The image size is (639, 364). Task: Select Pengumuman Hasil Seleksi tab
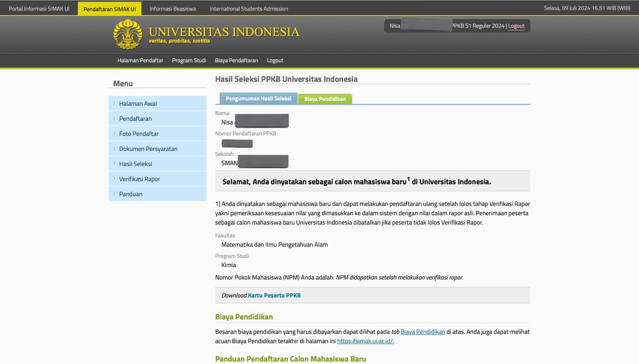258,98
